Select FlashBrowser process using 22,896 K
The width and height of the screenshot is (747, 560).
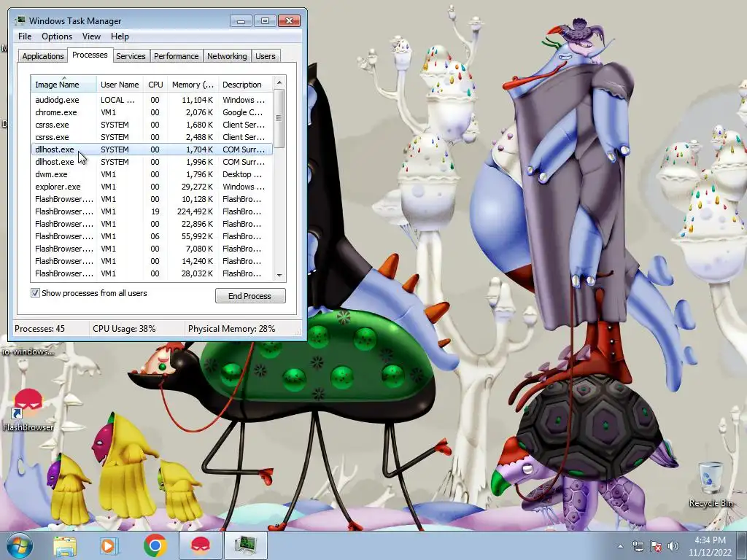pos(152,224)
